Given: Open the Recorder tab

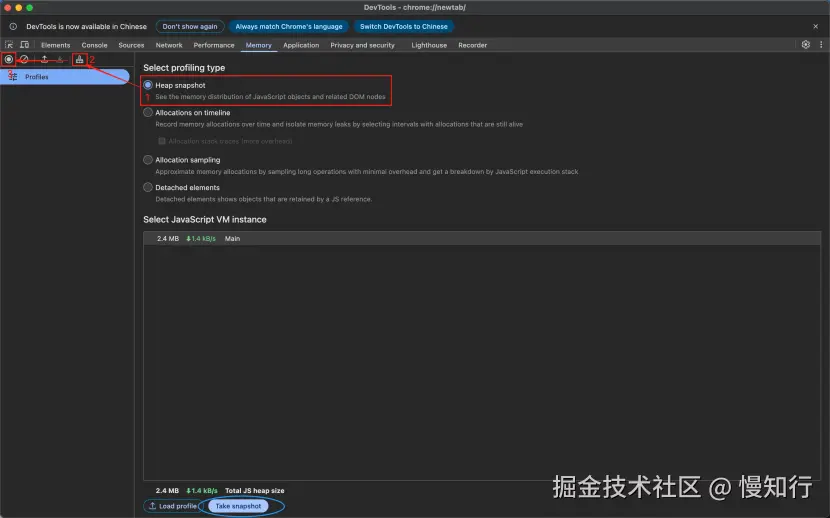Looking at the screenshot, I should click(473, 46).
